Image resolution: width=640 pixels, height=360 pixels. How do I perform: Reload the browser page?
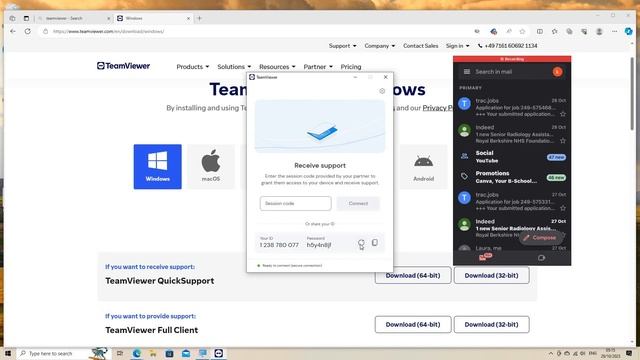pos(27,31)
